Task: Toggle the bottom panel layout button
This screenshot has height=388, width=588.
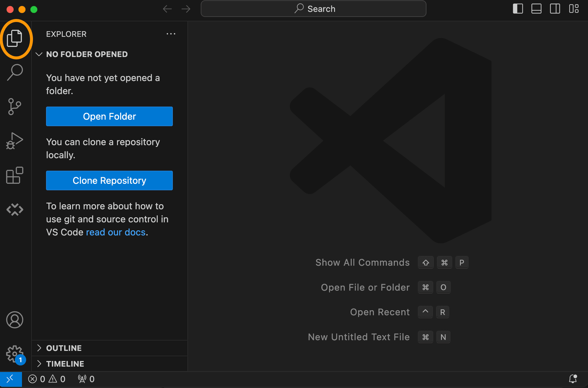Action: (x=536, y=9)
